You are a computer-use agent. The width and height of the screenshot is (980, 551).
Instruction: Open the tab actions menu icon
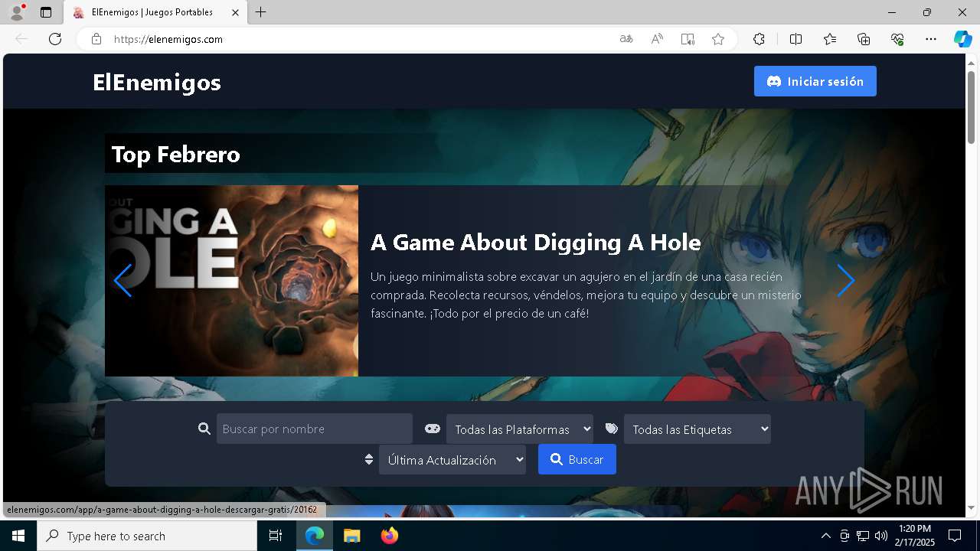tap(46, 12)
